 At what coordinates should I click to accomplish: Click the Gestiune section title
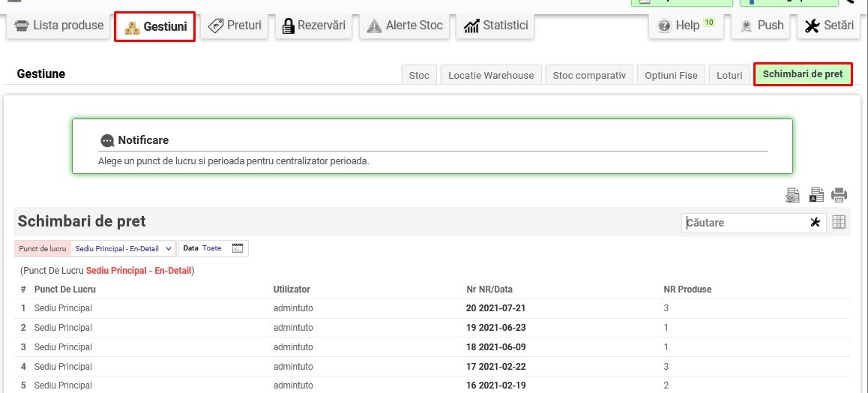click(x=41, y=73)
